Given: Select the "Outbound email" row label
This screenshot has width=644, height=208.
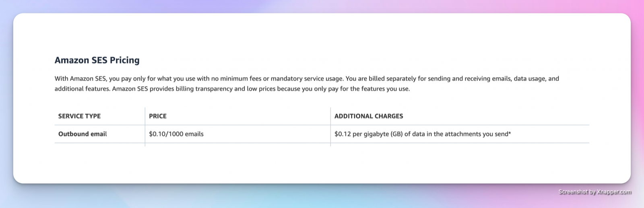Looking at the screenshot, I should [83, 134].
